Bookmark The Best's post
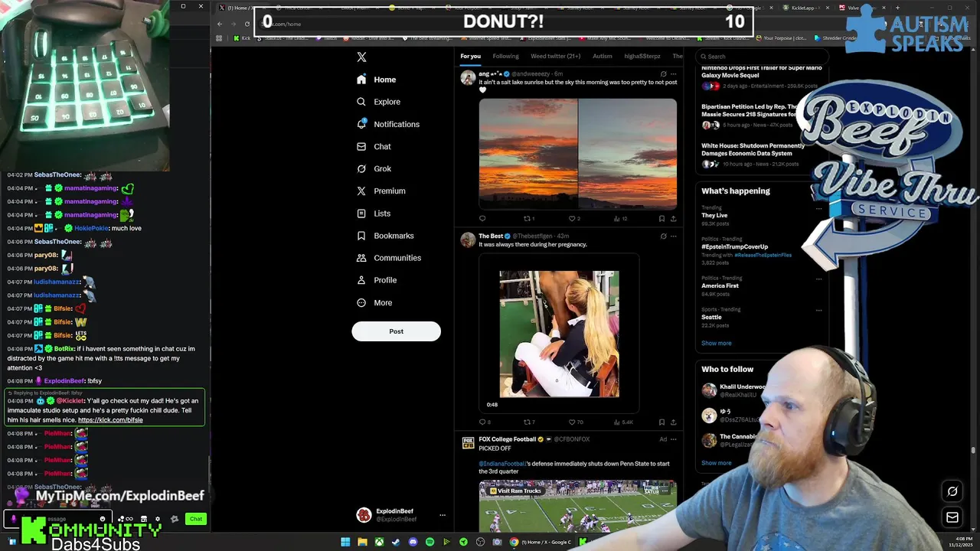Image resolution: width=980 pixels, height=551 pixels. 661,422
